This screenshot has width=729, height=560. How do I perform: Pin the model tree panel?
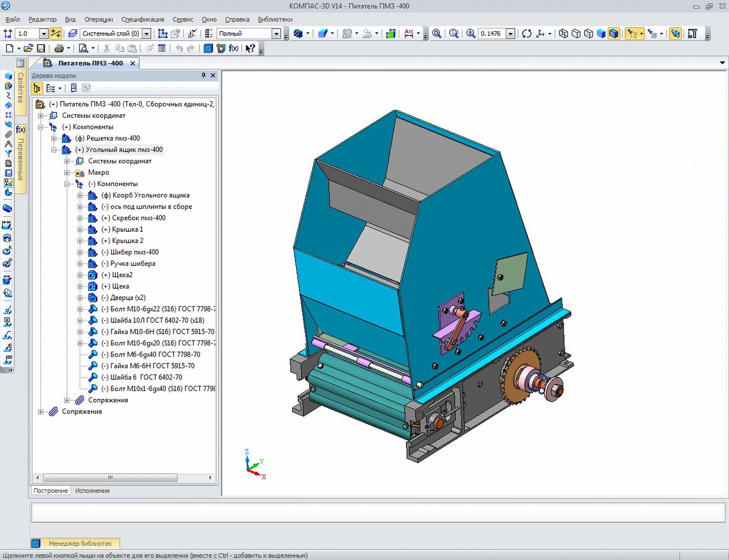pos(204,76)
